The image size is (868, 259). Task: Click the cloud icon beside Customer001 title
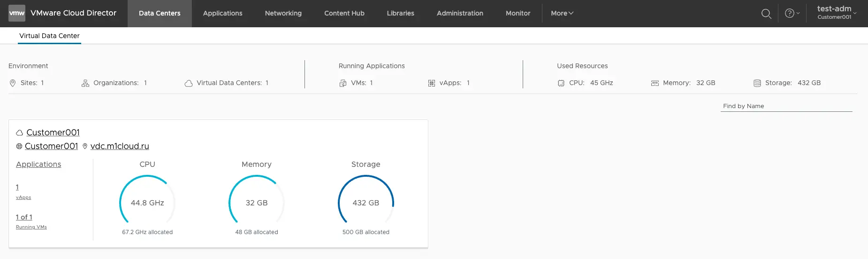20,133
